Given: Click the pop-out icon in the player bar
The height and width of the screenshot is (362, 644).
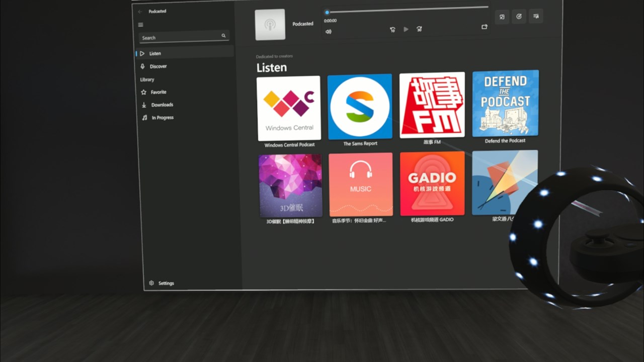Looking at the screenshot, I should tap(485, 27).
